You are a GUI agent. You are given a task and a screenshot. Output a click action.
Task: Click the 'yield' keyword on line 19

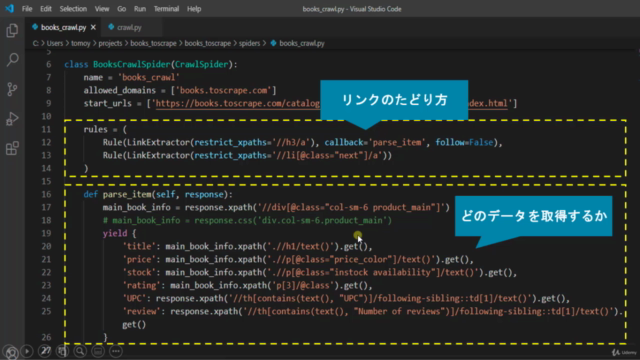click(115, 233)
